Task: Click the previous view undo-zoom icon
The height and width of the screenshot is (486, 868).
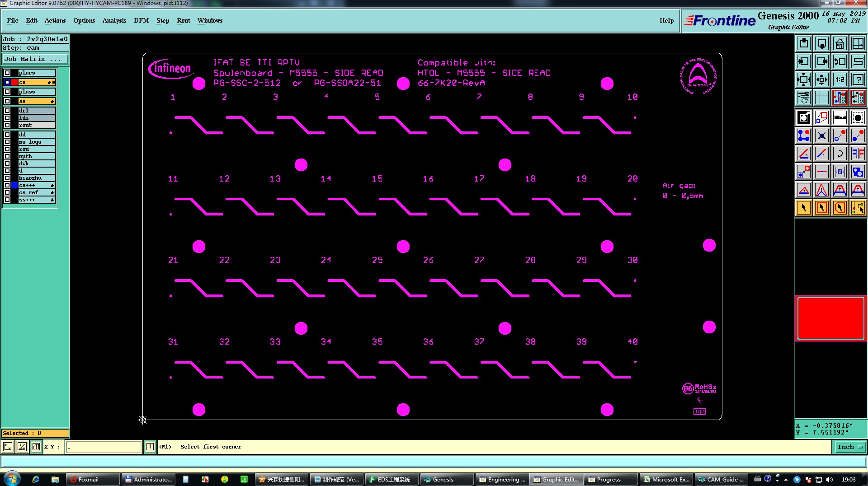Action: (x=840, y=61)
